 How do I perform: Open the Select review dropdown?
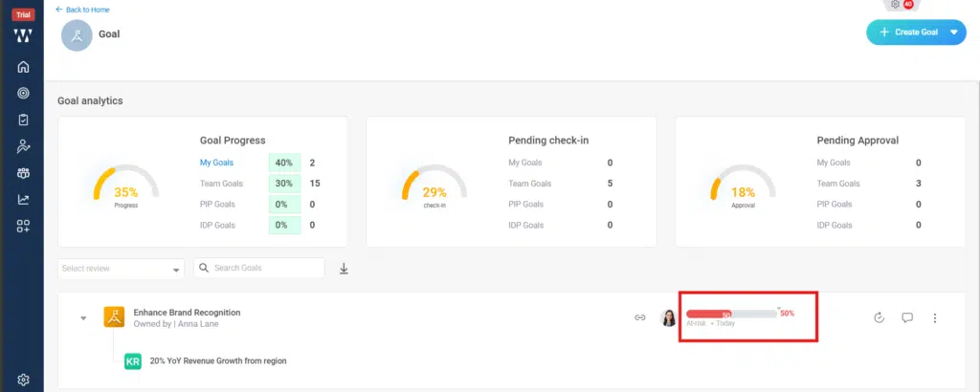tap(122, 269)
